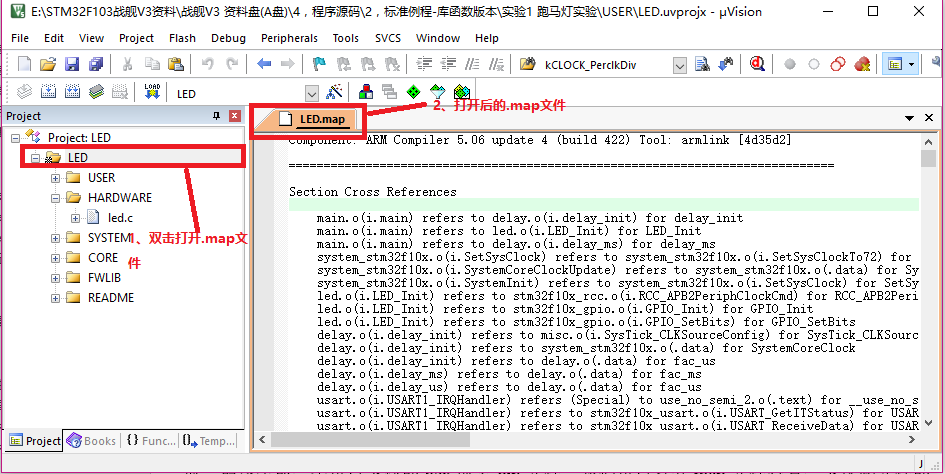Click the Build target icon
The height and width of the screenshot is (474, 945).
[48, 92]
